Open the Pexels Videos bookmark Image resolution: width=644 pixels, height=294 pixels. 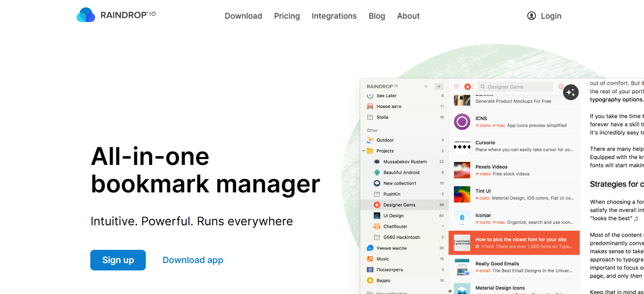click(x=514, y=170)
